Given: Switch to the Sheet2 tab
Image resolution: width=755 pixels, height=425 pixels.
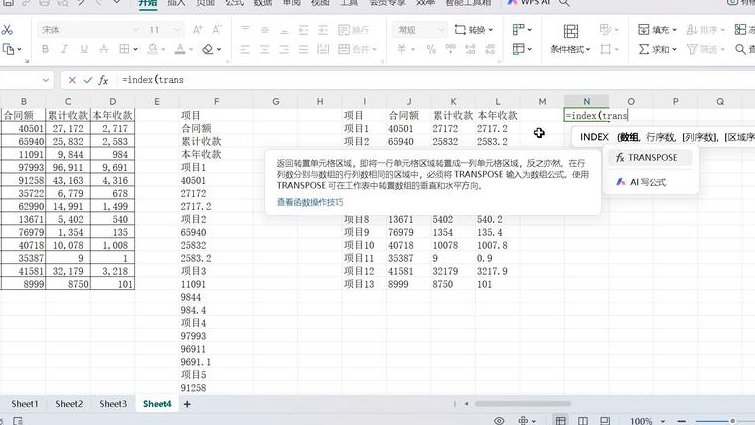Looking at the screenshot, I should (x=69, y=404).
